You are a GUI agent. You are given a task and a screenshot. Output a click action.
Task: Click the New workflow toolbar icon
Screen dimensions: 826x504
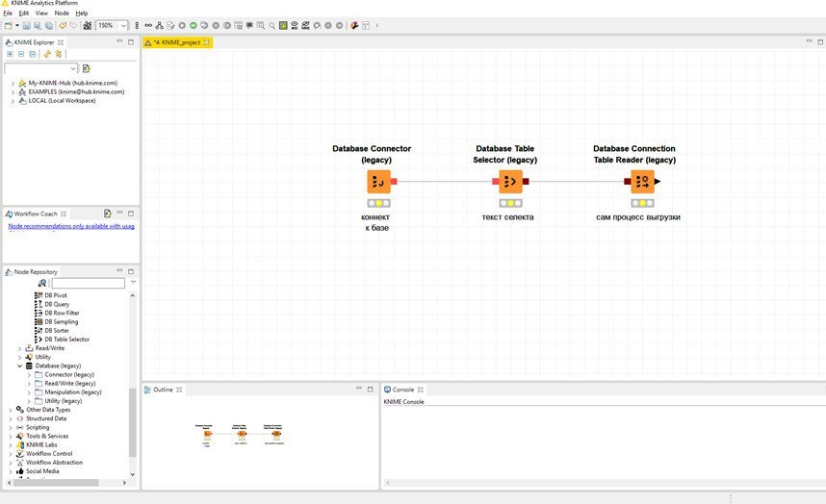click(9, 25)
